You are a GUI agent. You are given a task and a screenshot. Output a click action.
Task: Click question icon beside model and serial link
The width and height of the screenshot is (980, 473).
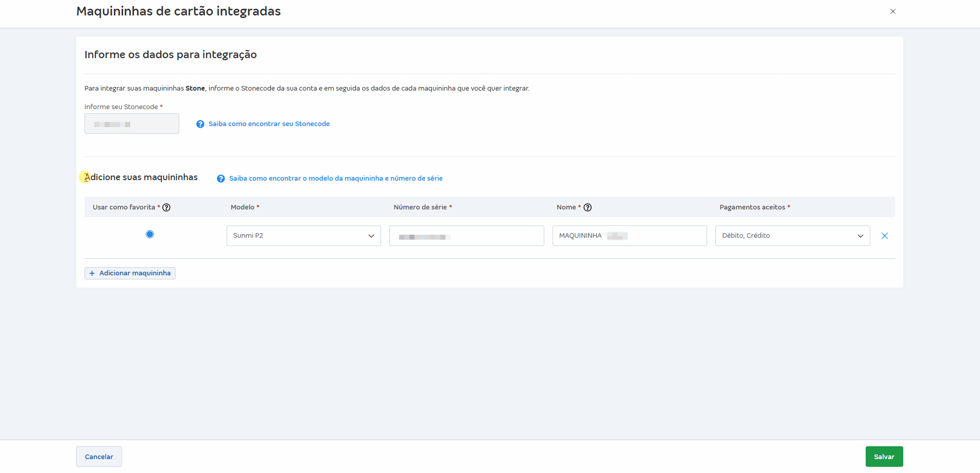coord(221,179)
